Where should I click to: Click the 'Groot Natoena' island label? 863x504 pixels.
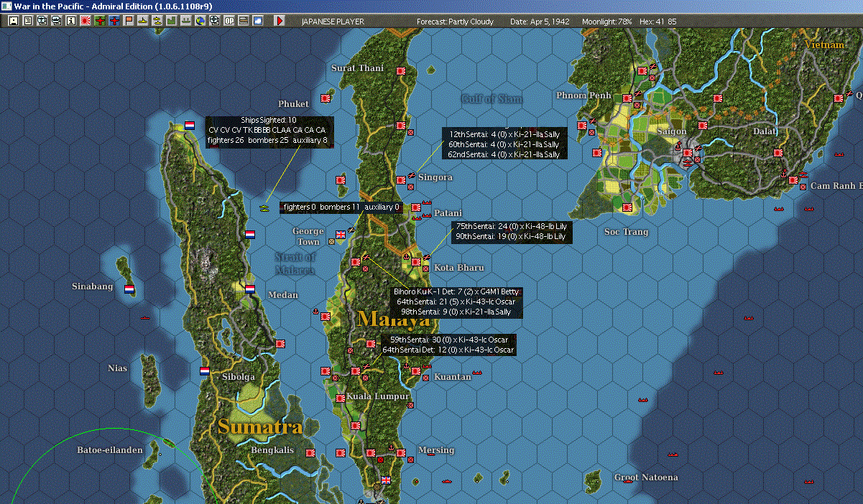[646, 477]
